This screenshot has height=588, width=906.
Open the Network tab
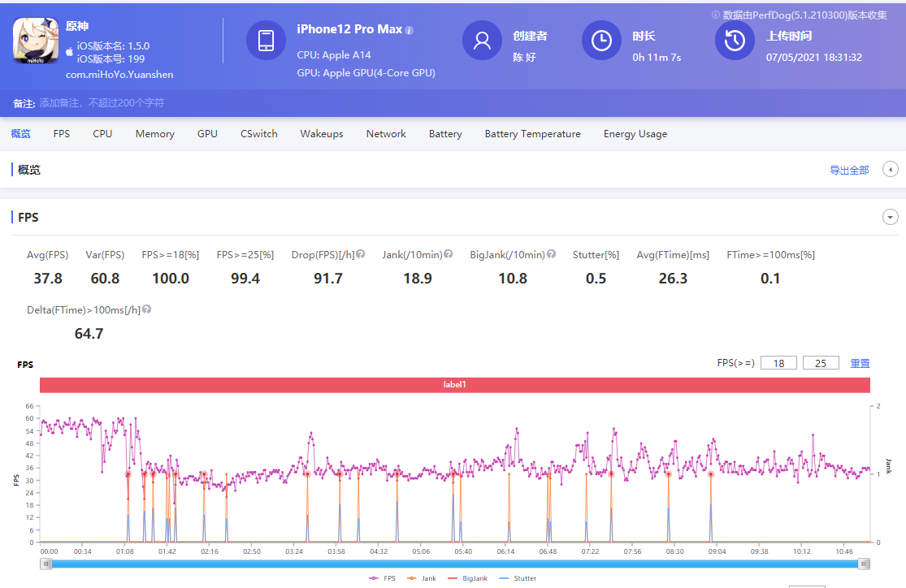pyautogui.click(x=386, y=133)
